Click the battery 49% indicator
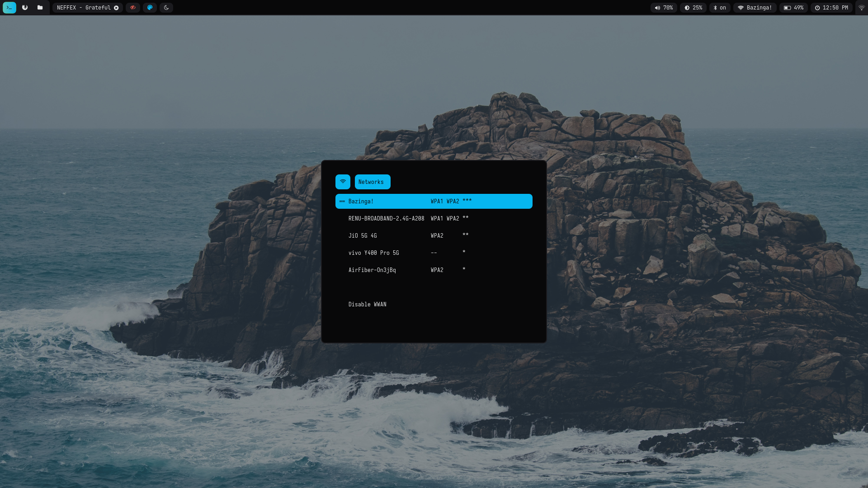 793,8
